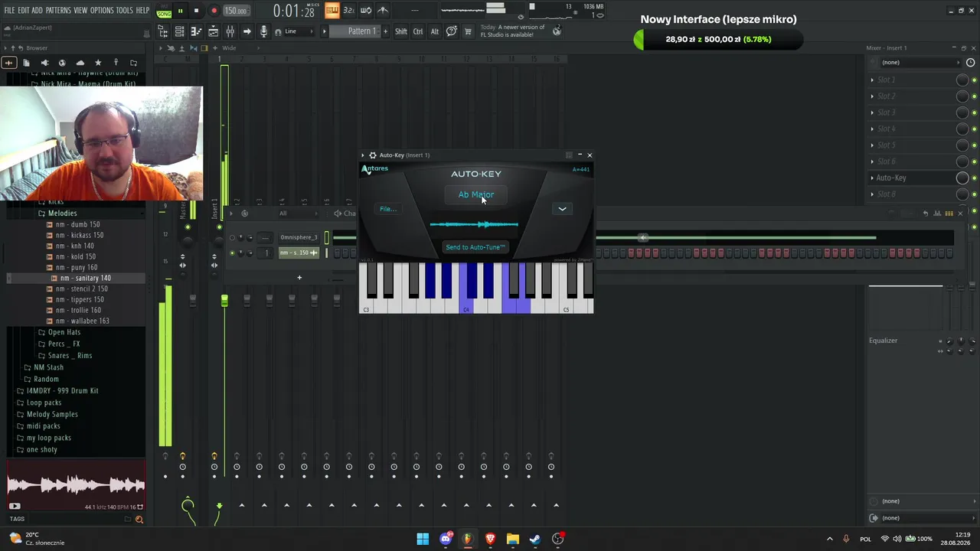Open the Auto-Key plugin gear settings
The image size is (980, 551).
tap(373, 155)
